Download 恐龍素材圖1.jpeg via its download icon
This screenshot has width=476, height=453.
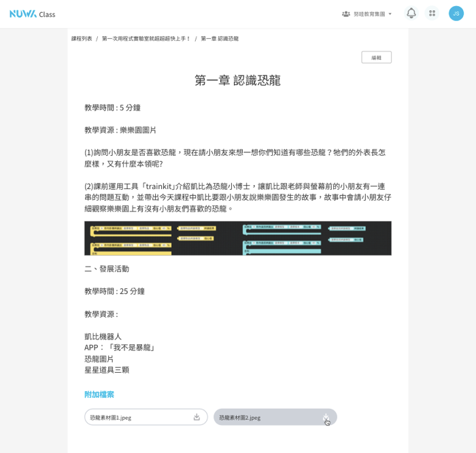(197, 417)
